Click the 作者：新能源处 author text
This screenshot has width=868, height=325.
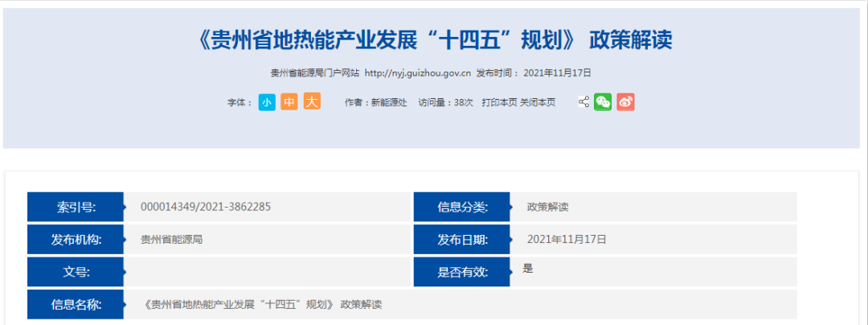pos(376,102)
